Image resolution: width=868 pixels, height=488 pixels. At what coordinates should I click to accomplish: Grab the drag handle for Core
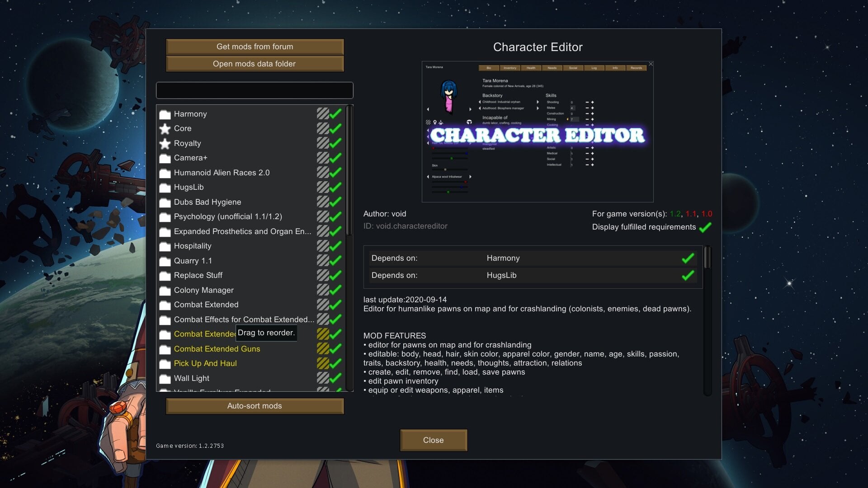coord(323,128)
